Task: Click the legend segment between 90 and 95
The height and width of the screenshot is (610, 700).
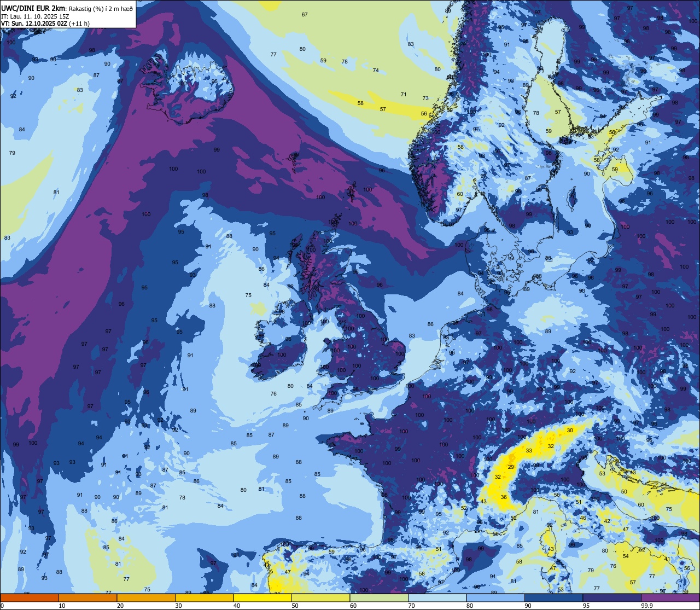Action: [x=553, y=597]
